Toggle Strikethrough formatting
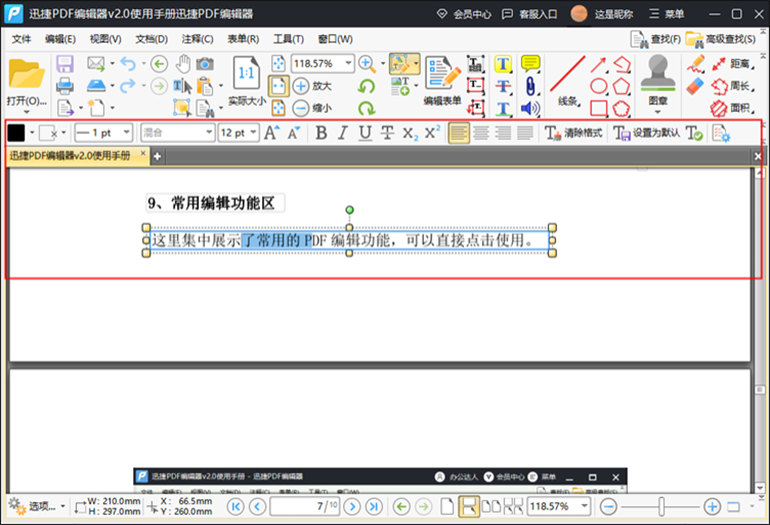 point(387,133)
